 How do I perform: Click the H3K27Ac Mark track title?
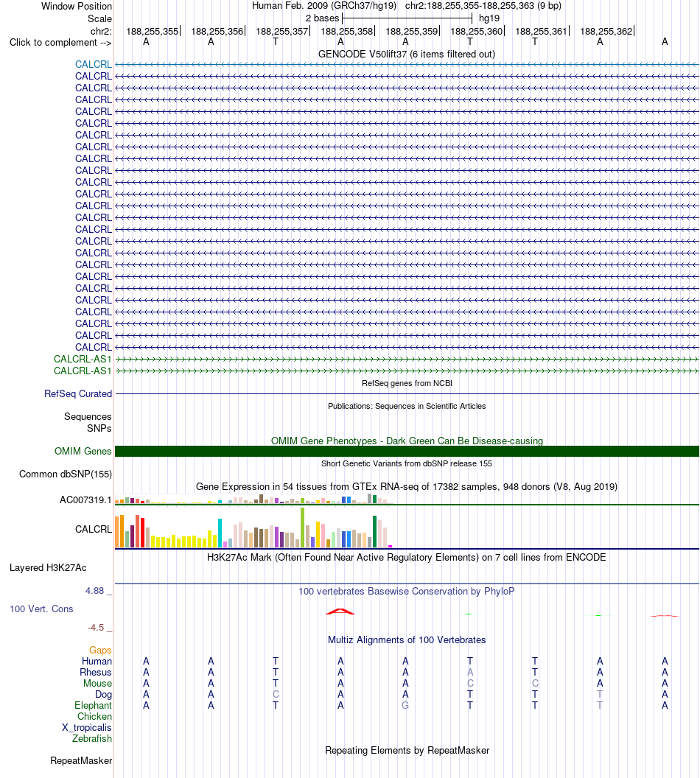click(x=407, y=558)
